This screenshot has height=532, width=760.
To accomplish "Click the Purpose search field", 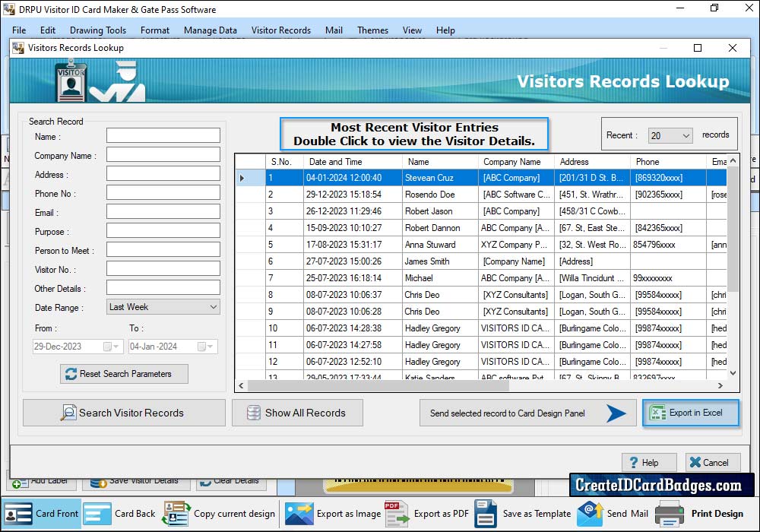I will [163, 230].
